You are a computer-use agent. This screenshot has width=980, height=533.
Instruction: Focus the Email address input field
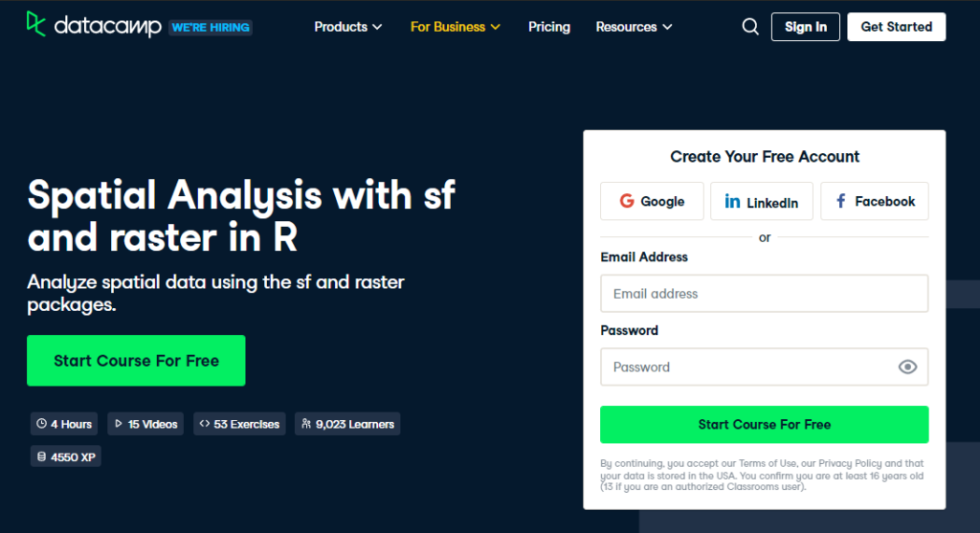click(x=765, y=294)
